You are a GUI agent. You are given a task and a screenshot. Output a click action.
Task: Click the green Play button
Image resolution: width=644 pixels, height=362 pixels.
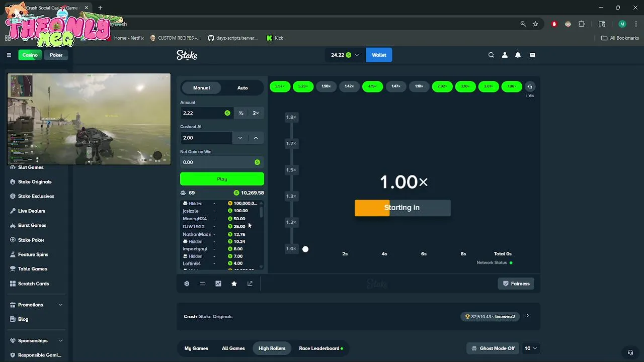tap(222, 179)
